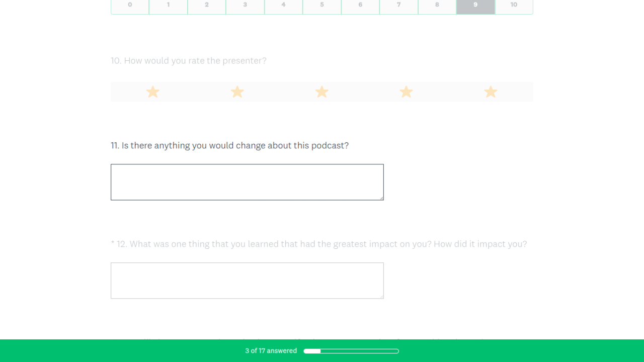Click the first star rating icon
This screenshot has height=362, width=644.
point(153,92)
